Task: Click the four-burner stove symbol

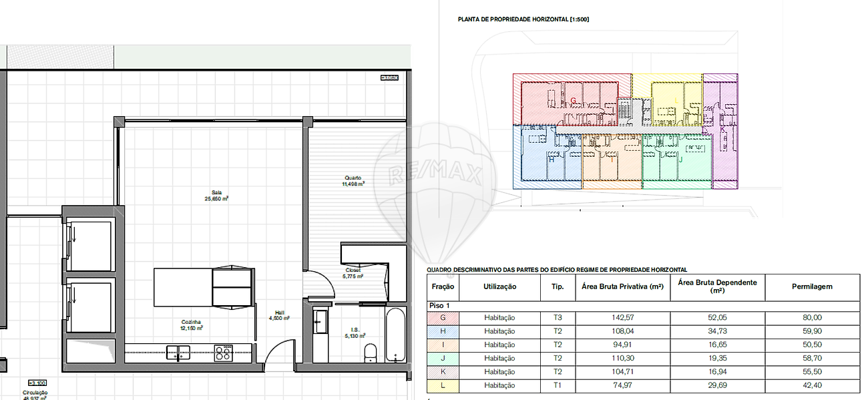Action: click(x=223, y=353)
